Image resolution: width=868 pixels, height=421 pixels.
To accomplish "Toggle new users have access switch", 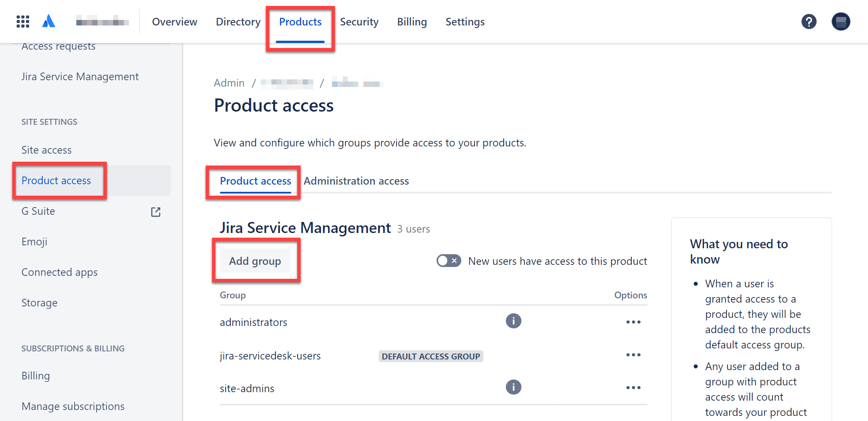I will [449, 261].
